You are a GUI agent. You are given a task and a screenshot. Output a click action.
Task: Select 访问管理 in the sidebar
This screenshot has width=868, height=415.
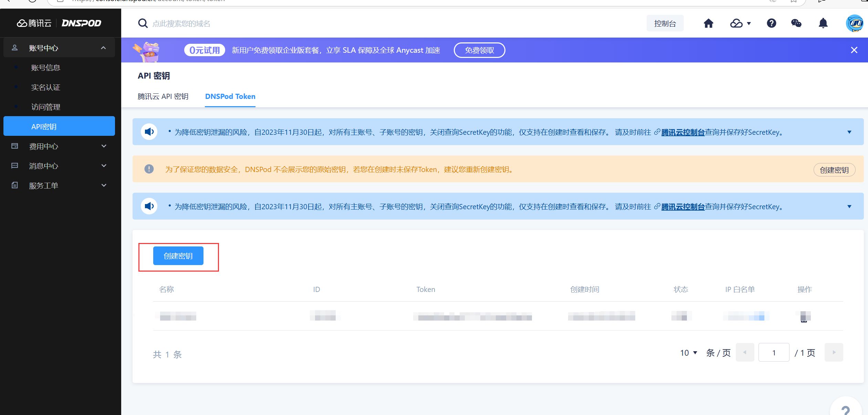45,107
